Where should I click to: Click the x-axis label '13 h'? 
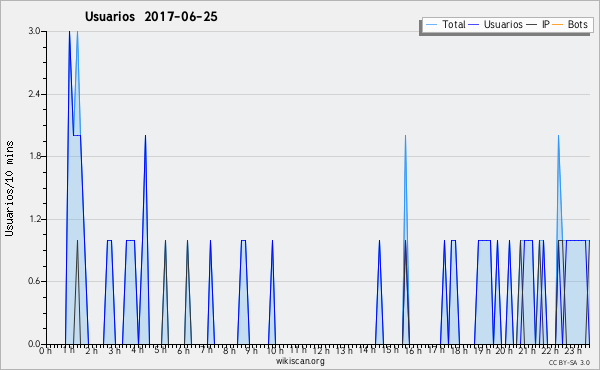point(344,351)
